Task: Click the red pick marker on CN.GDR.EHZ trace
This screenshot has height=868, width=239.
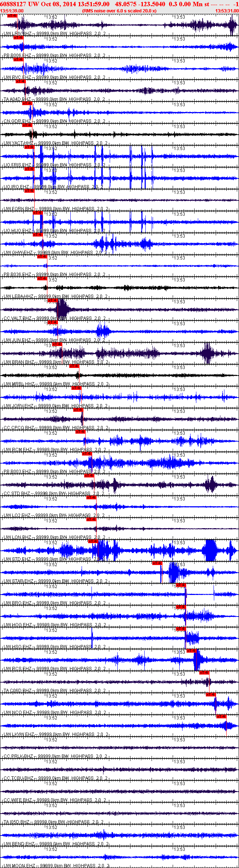Action: 27,103
